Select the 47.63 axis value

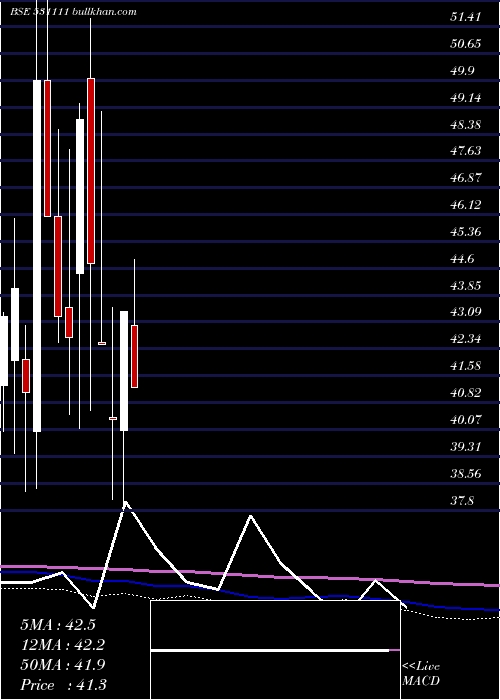(465, 151)
